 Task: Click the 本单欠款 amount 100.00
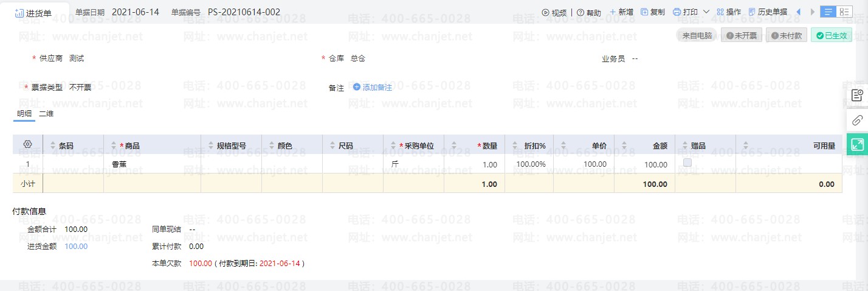coord(201,264)
